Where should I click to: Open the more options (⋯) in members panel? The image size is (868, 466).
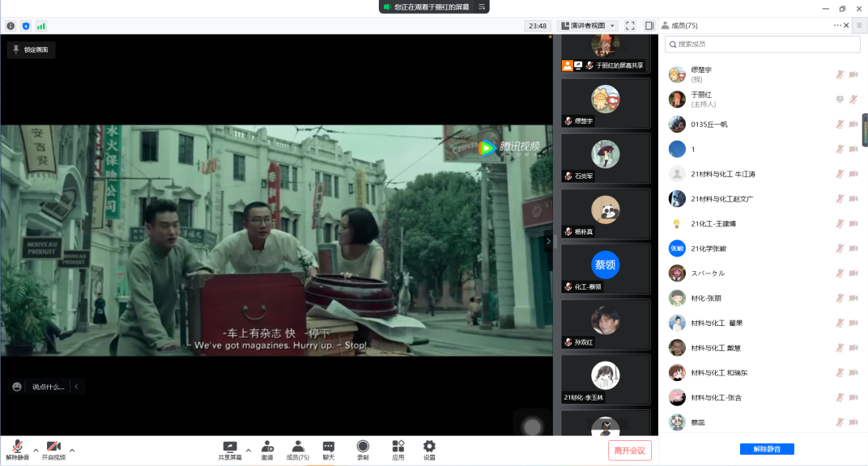837,26
